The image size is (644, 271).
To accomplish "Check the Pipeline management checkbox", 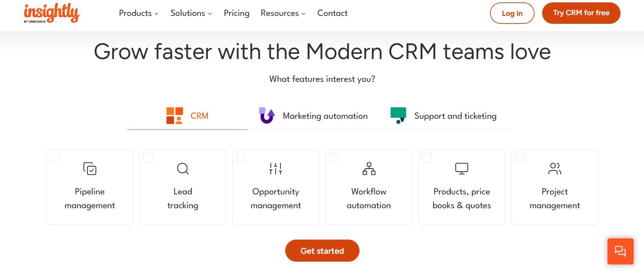I will click(x=55, y=158).
